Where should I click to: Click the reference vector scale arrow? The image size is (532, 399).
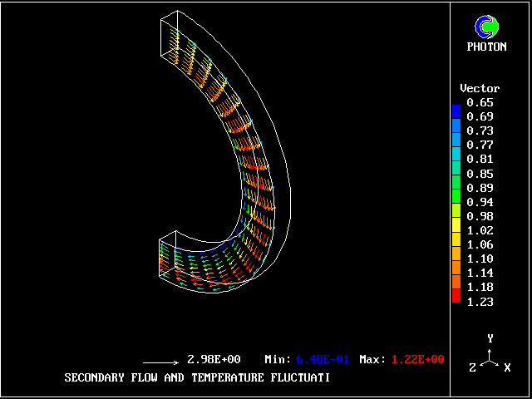coord(160,362)
